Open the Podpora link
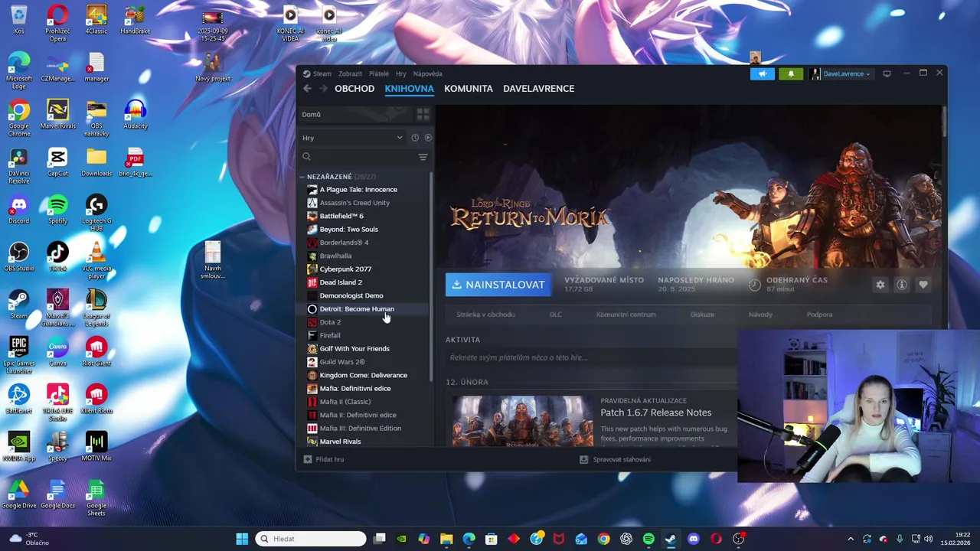Viewport: 980px width, 551px height. 819,315
